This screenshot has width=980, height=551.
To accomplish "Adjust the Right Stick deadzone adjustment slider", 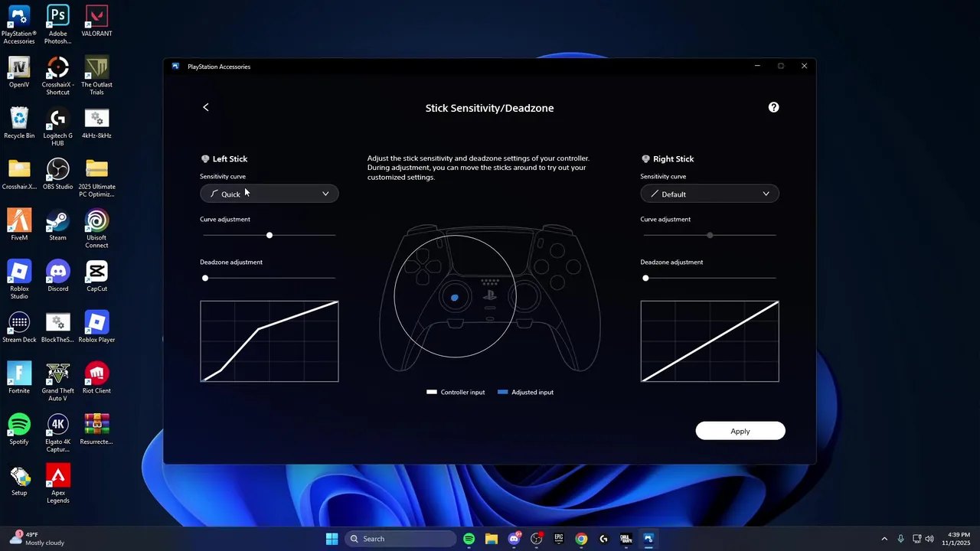I will pos(710,278).
